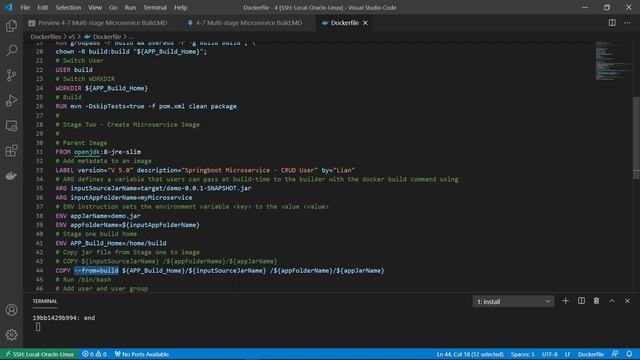Click LABEL version line 33
The width and height of the screenshot is (640, 360).
205,170
